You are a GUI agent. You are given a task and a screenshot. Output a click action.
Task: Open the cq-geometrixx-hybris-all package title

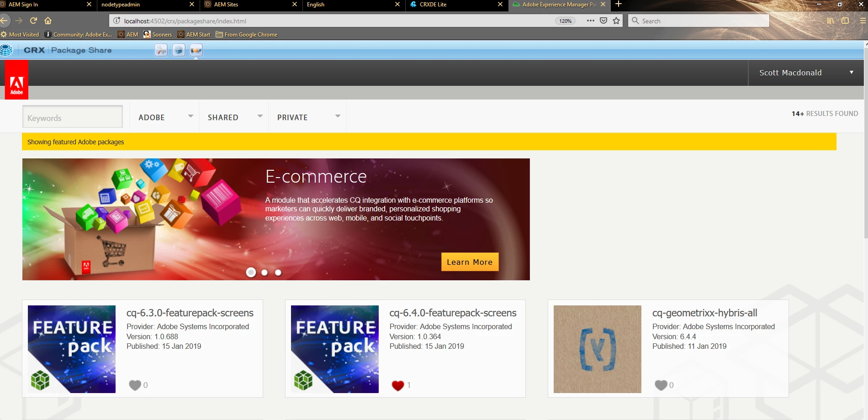pos(704,313)
